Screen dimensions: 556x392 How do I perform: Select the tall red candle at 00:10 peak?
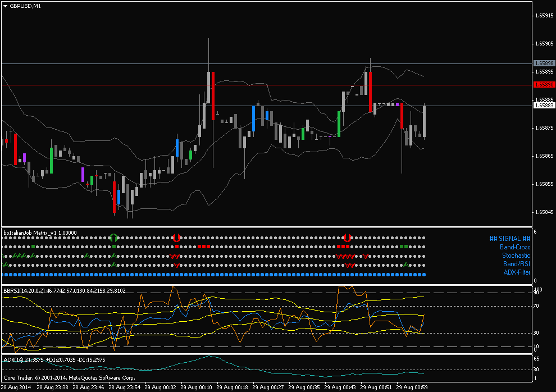(213, 96)
